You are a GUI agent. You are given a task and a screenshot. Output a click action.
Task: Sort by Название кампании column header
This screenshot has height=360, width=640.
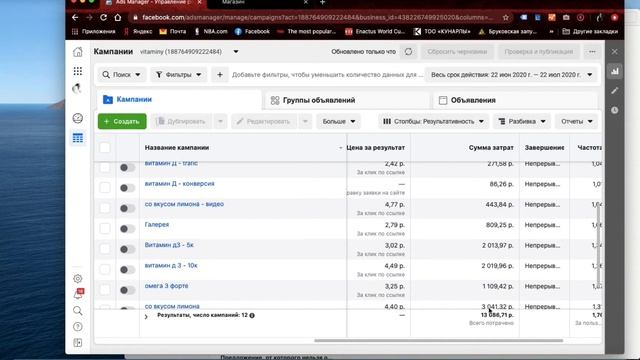pos(177,148)
